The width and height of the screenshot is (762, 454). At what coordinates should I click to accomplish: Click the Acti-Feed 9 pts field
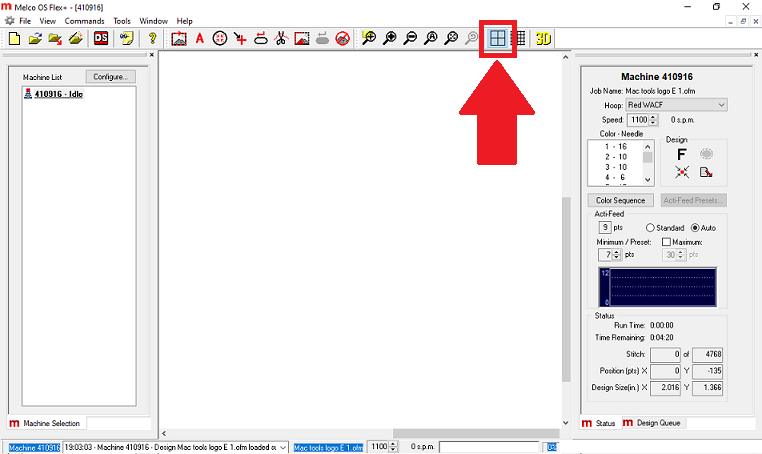pos(605,227)
